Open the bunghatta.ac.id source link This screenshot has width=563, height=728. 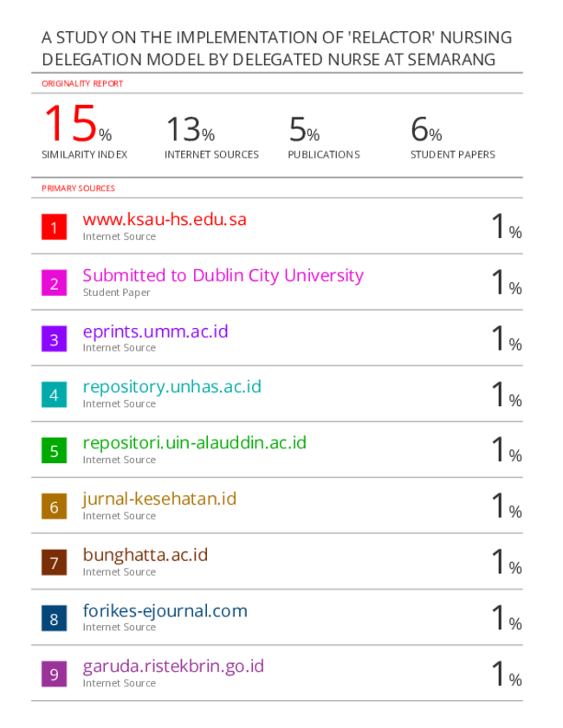point(145,555)
